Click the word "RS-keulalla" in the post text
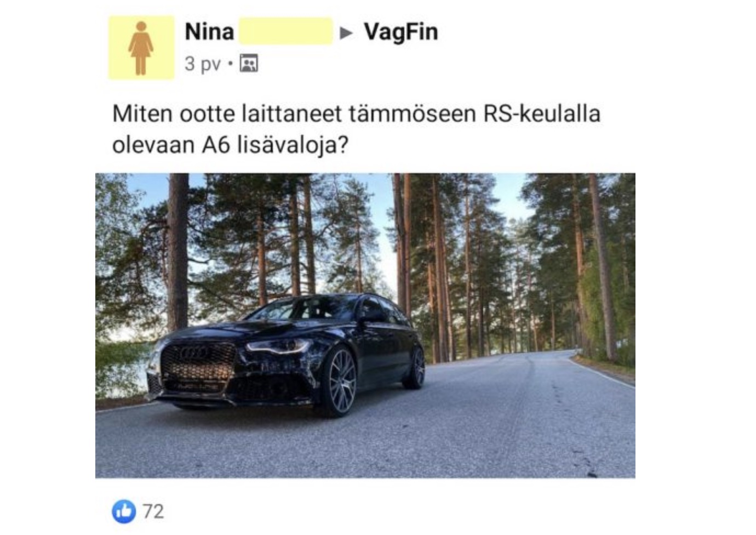 point(542,114)
